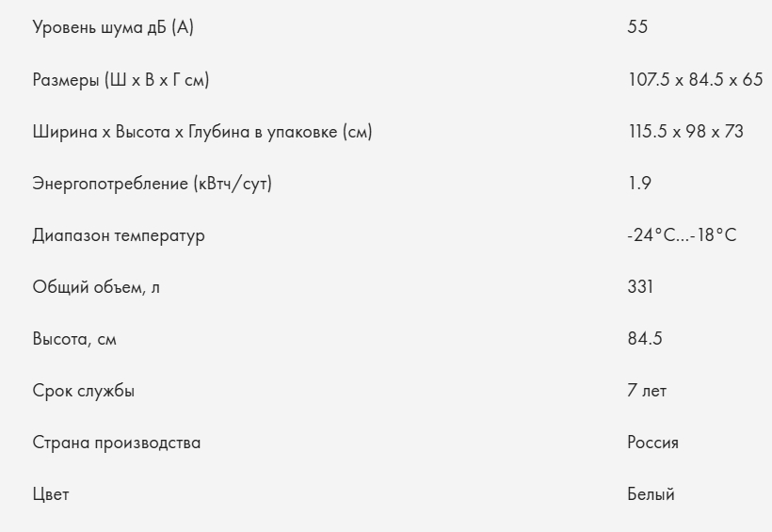This screenshot has height=532, width=772.
Task: Click the 'Размеры (Ш x В x Г см)' label
Action: click(121, 80)
